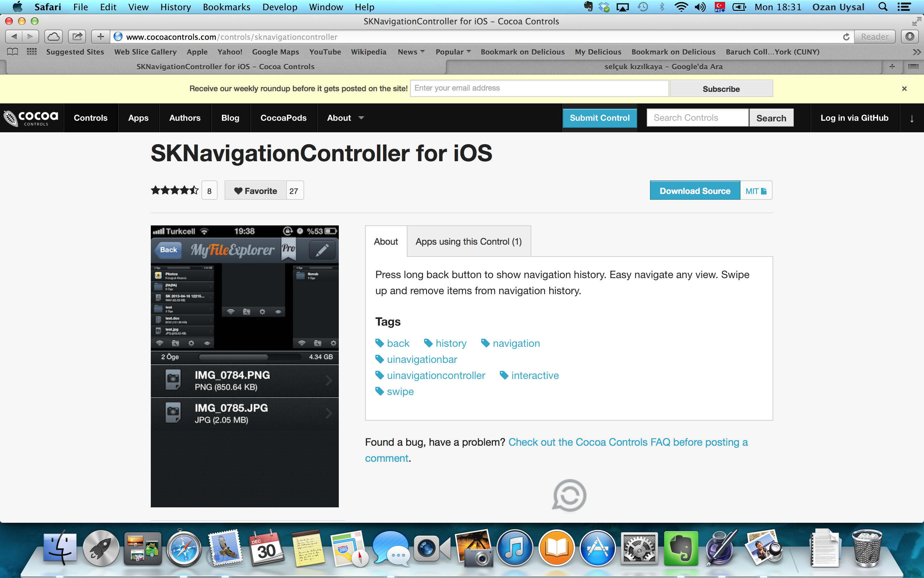Click the Share toolbar icon
The image size is (924, 578).
point(78,37)
